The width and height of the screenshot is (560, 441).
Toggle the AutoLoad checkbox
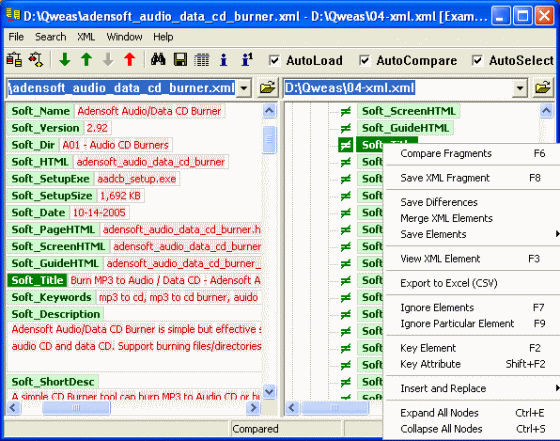pos(274,60)
